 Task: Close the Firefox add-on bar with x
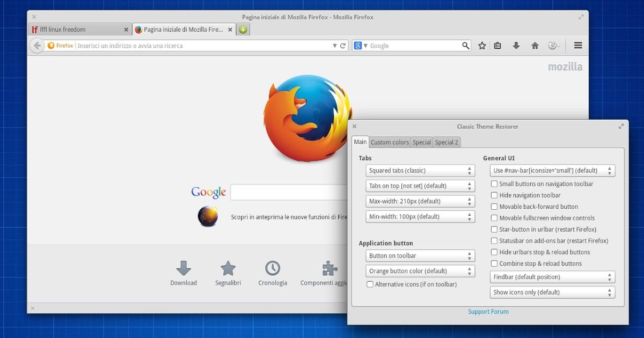click(33, 308)
